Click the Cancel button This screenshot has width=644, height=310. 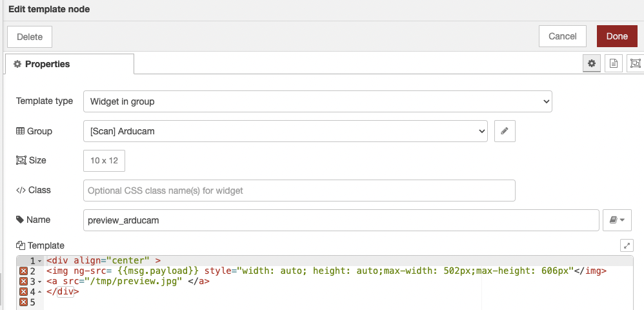562,36
